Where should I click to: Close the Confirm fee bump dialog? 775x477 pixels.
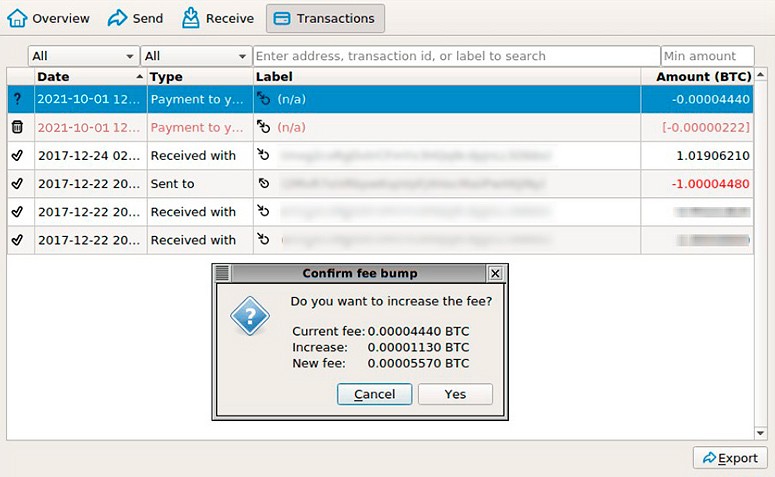point(495,273)
